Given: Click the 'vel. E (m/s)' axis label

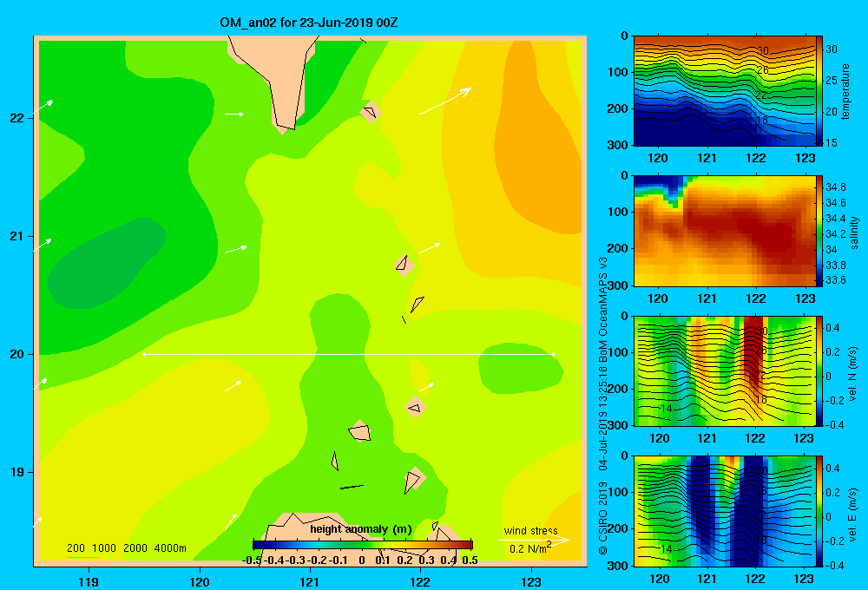Looking at the screenshot, I should pos(852,514).
